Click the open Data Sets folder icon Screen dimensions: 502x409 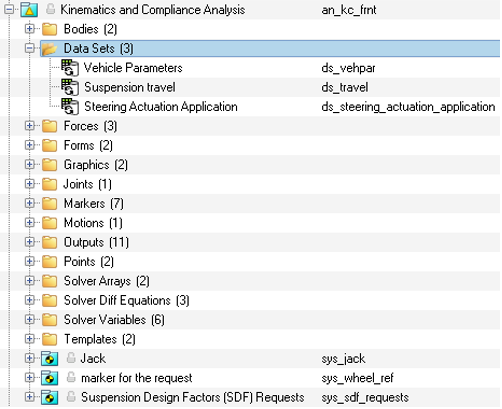pyautogui.click(x=49, y=49)
